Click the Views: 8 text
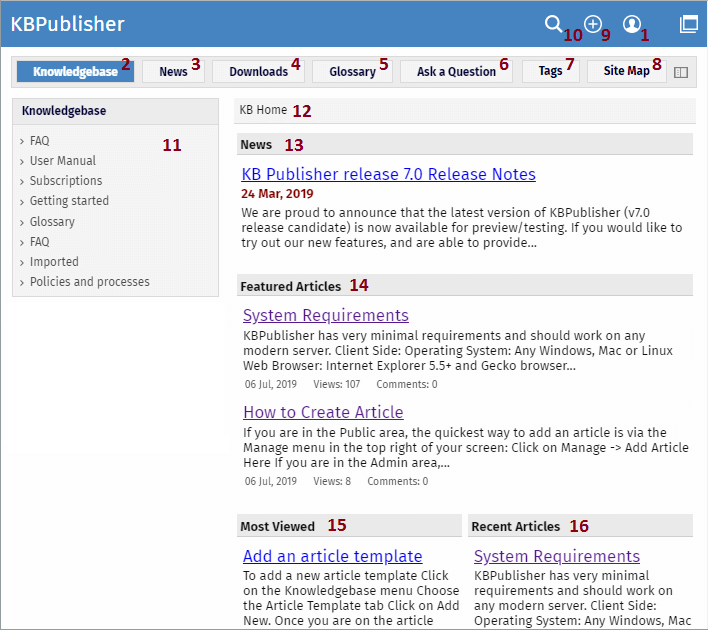The width and height of the screenshot is (708, 630). pos(332,481)
